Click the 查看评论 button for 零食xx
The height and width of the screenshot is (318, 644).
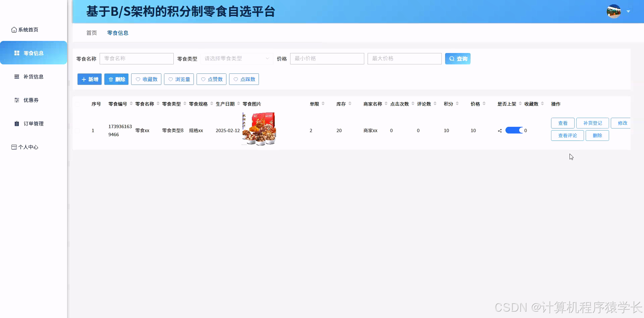568,136
